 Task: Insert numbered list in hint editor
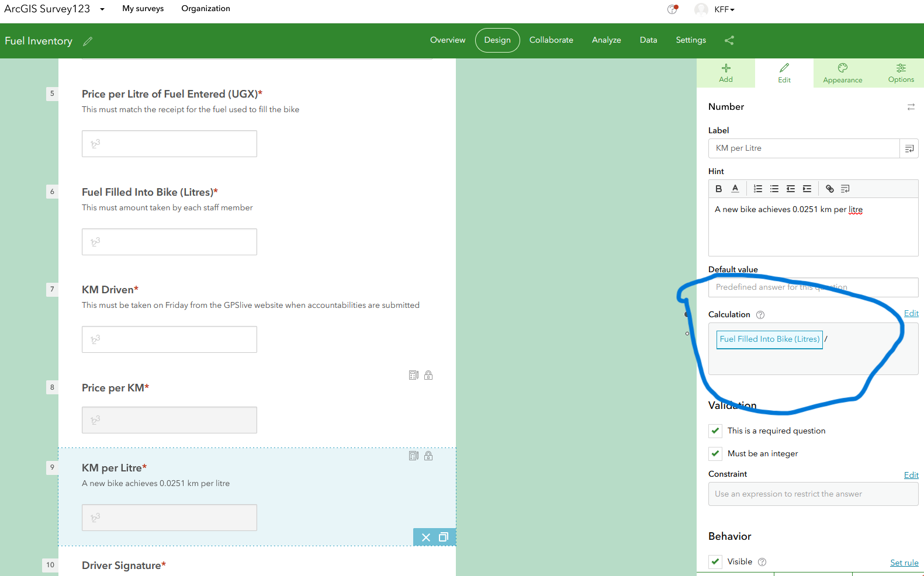pyautogui.click(x=758, y=189)
